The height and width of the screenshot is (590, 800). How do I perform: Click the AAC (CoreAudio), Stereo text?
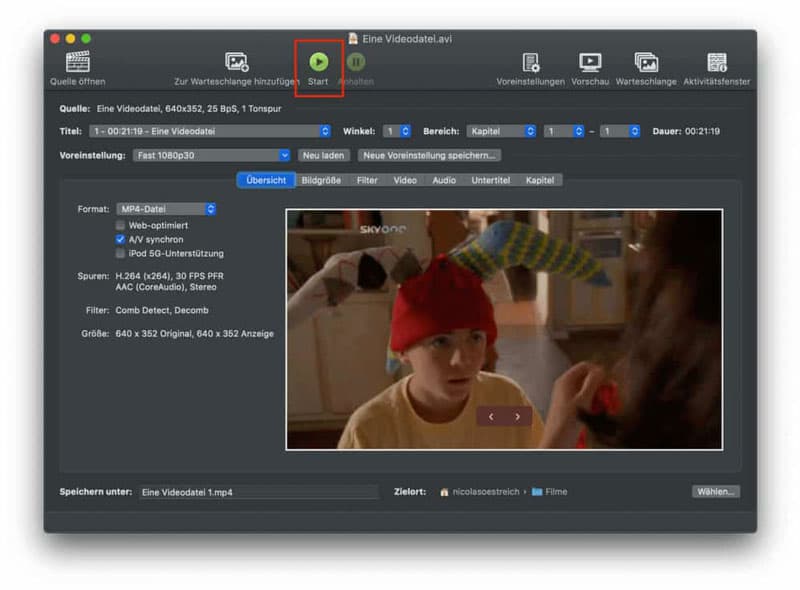166,287
